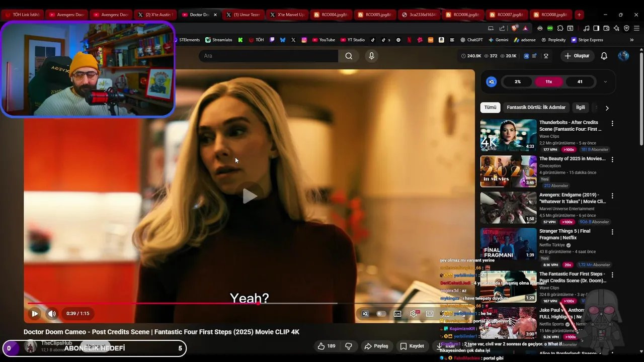The height and width of the screenshot is (362, 644).
Task: Select the 2% score pill
Action: [x=518, y=81]
